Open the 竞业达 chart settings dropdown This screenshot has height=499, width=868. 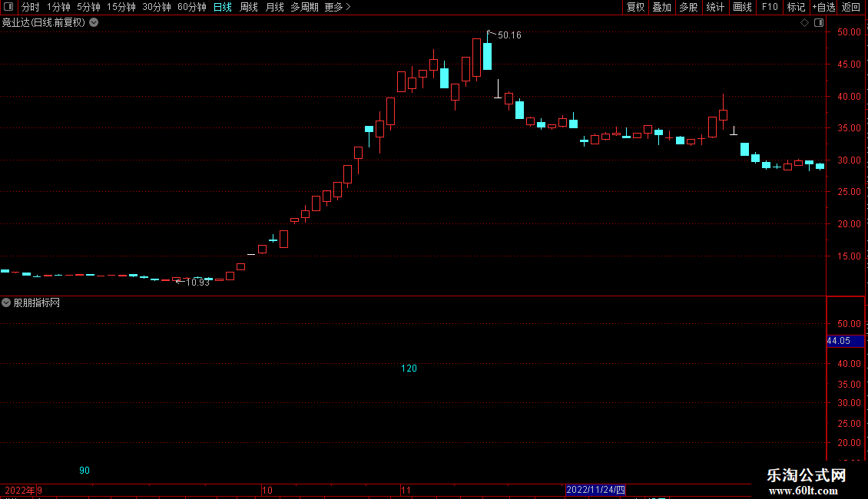click(94, 23)
